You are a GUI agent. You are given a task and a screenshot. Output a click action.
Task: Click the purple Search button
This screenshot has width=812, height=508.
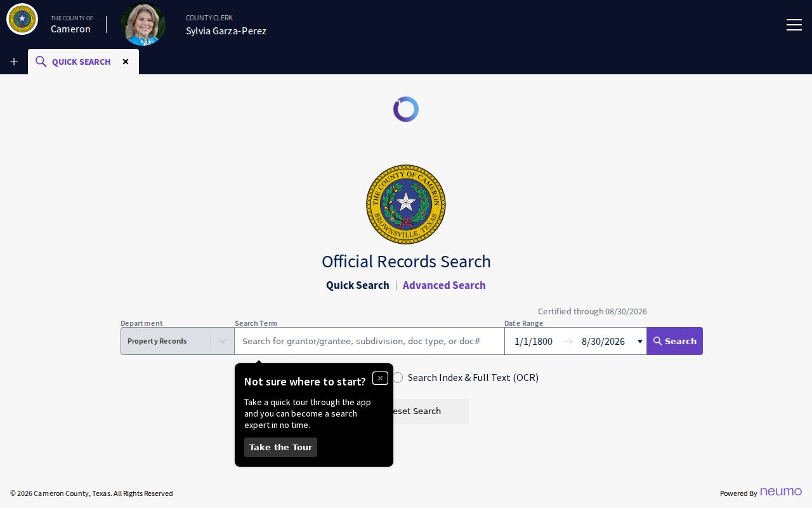675,341
